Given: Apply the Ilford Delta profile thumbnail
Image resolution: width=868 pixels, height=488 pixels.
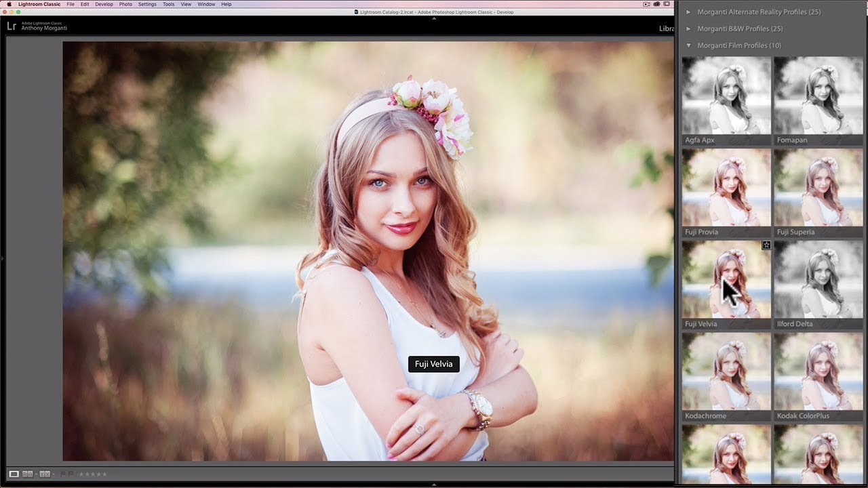Looking at the screenshot, I should click(818, 279).
